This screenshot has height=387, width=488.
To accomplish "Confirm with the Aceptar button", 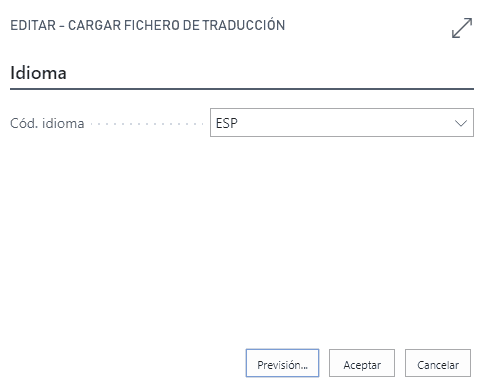I will [362, 363].
